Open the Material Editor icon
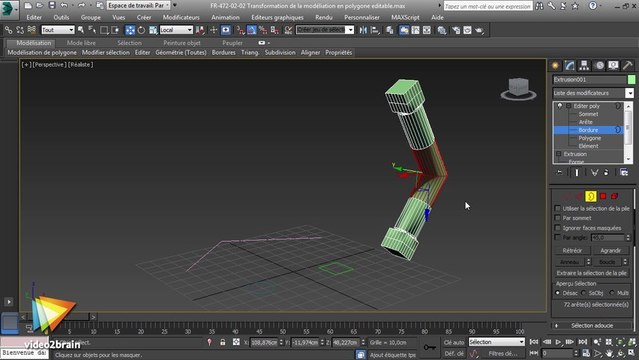Image resolution: width=639 pixels, height=360 pixels. [x=441, y=30]
